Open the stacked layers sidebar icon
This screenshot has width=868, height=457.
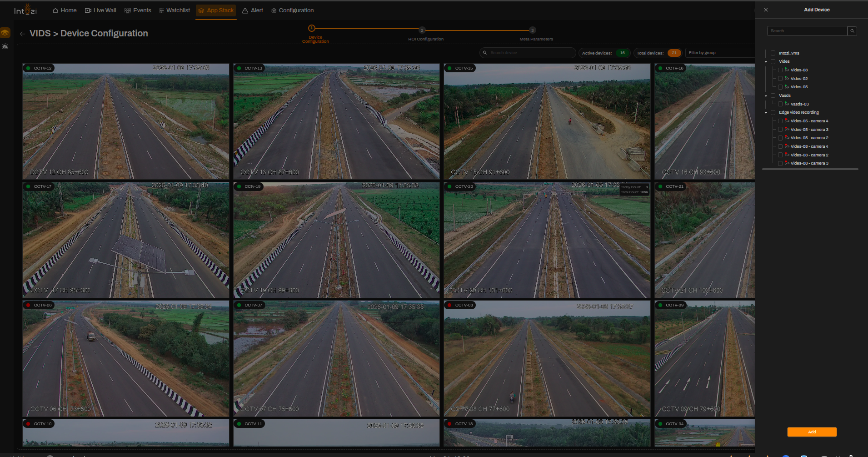[5, 33]
